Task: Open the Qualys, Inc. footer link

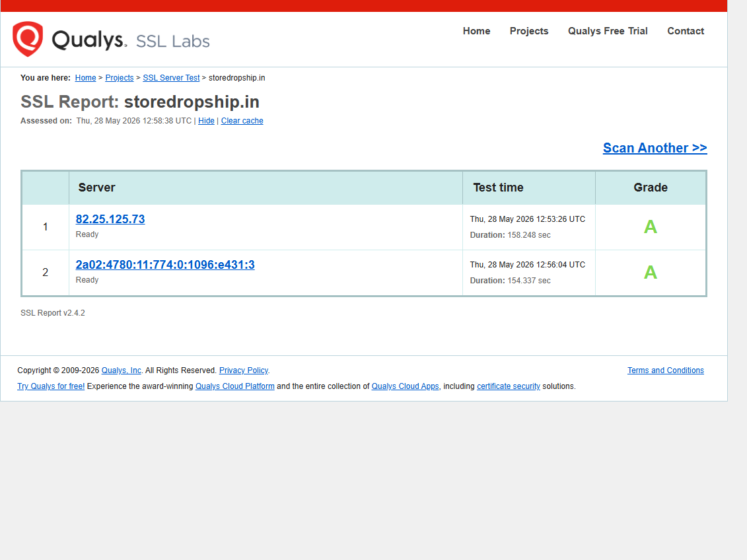Action: click(122, 370)
